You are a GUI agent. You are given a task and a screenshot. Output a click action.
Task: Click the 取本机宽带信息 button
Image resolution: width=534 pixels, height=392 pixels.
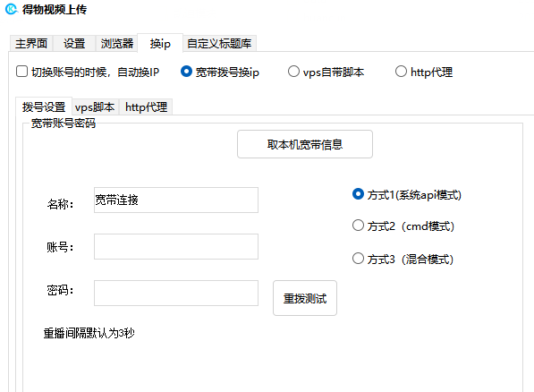coord(305,144)
